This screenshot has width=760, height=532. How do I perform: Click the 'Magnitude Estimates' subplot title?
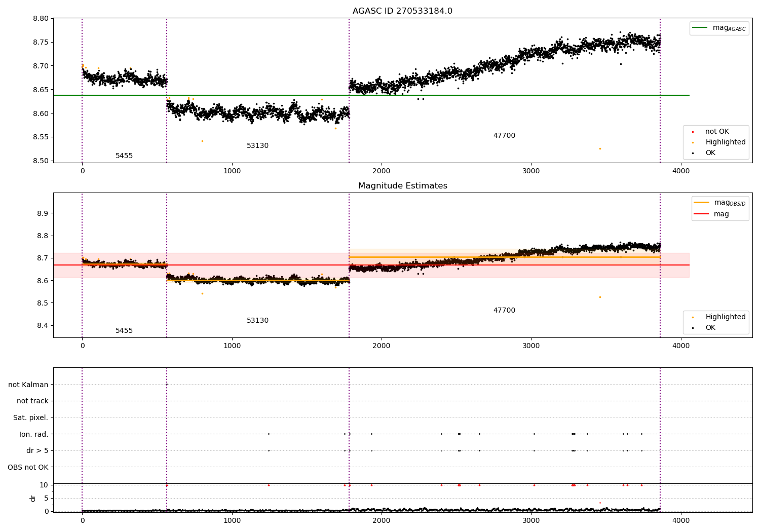click(402, 186)
